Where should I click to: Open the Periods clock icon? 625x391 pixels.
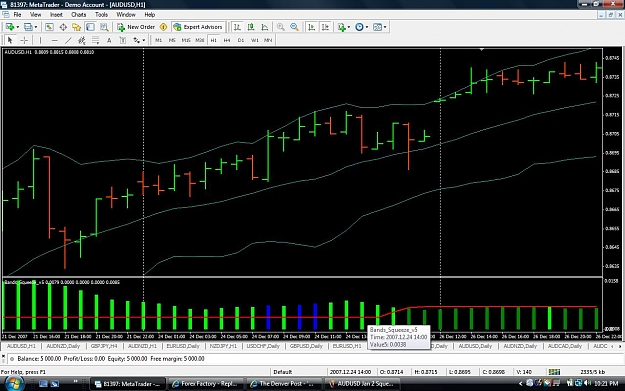(x=359, y=27)
